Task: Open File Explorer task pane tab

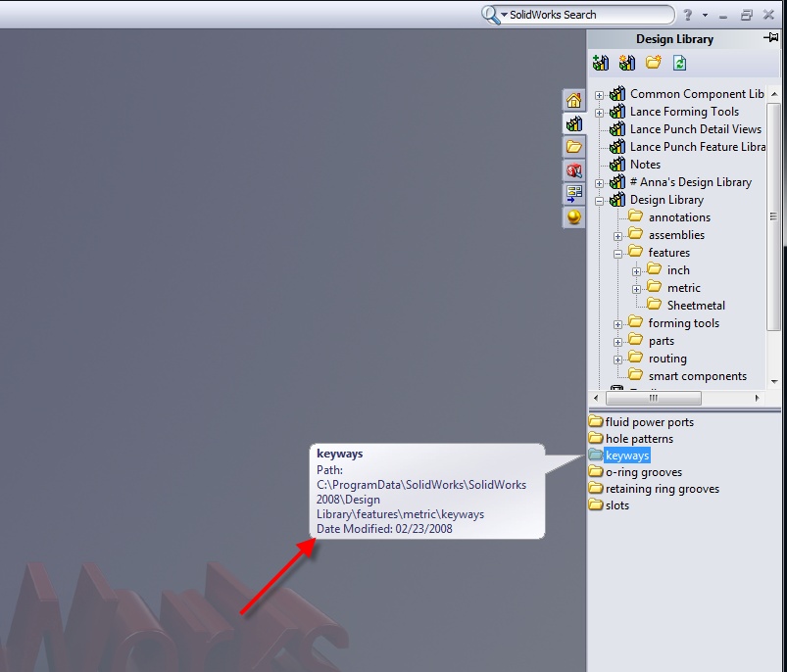Action: (x=574, y=146)
